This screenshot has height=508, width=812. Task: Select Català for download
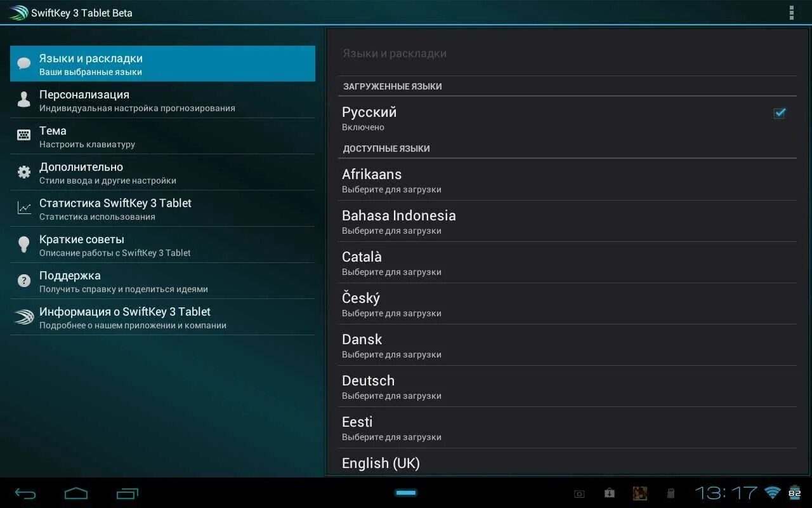point(567,262)
